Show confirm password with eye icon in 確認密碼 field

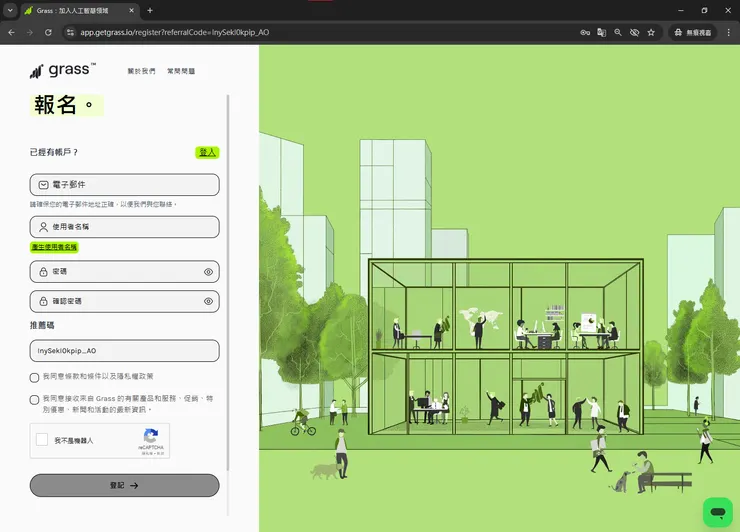coord(208,301)
